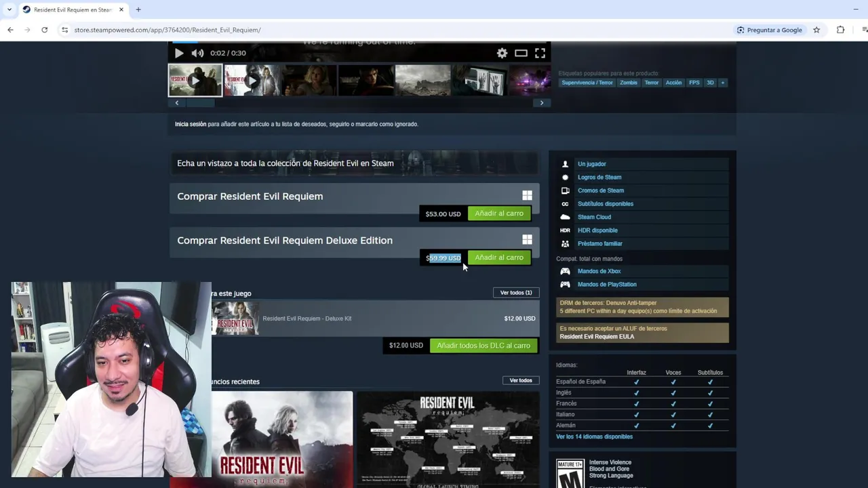Screen dimensions: 868x488
Task: Click Windows icon on Deluxe Edition
Action: [x=527, y=240]
